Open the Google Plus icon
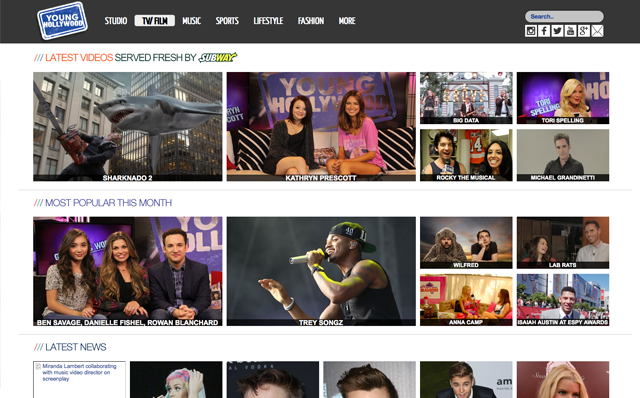 584,31
